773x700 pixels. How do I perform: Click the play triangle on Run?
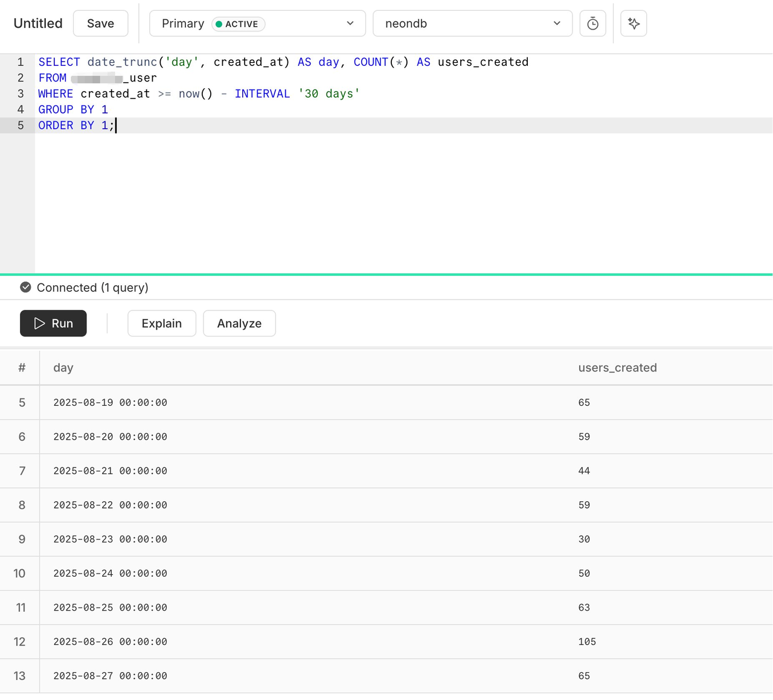[x=40, y=324]
